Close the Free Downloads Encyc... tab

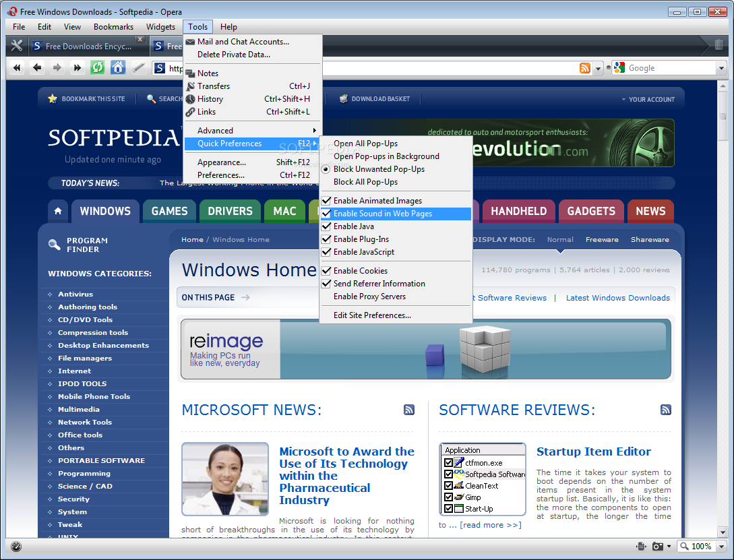(x=140, y=39)
